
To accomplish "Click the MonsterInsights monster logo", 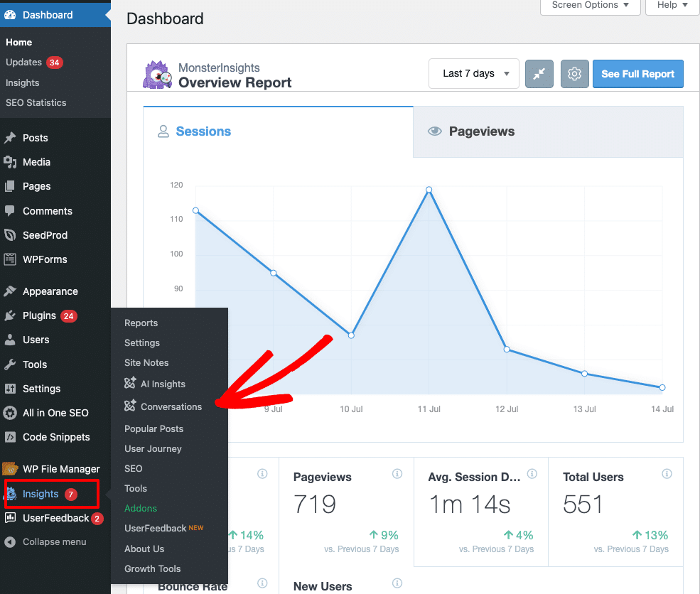I will 157,75.
